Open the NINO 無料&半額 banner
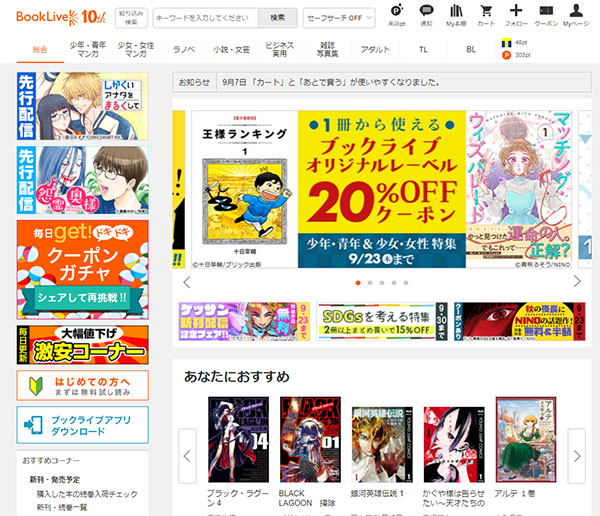The image size is (600, 516). coord(520,322)
